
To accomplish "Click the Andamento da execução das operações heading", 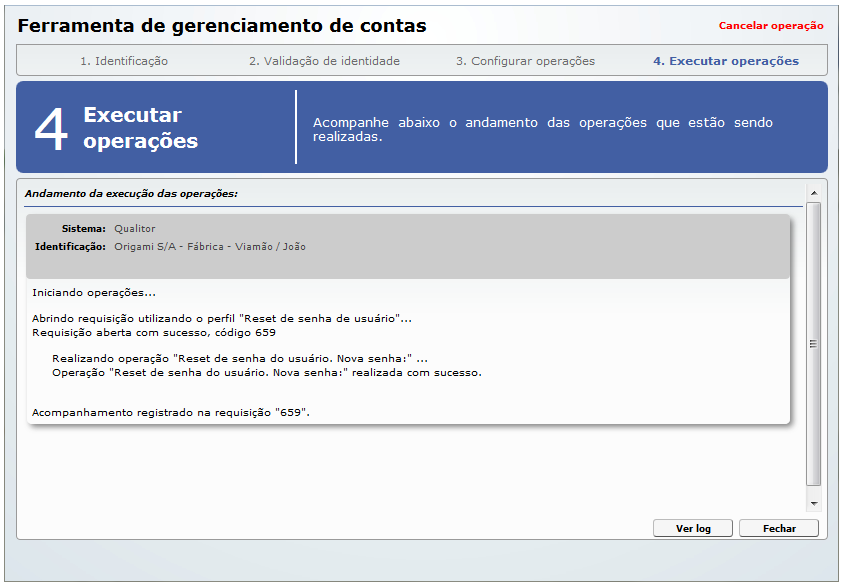I will click(x=131, y=193).
